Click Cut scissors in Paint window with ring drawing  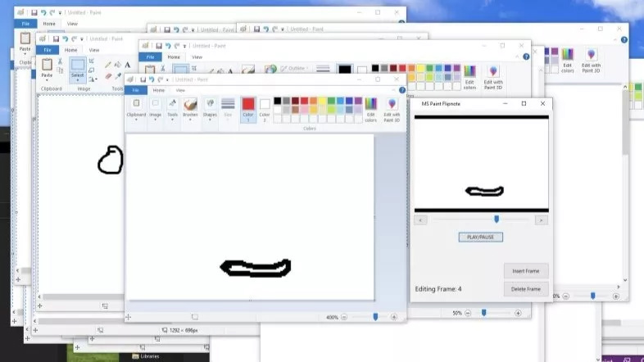[x=60, y=61]
